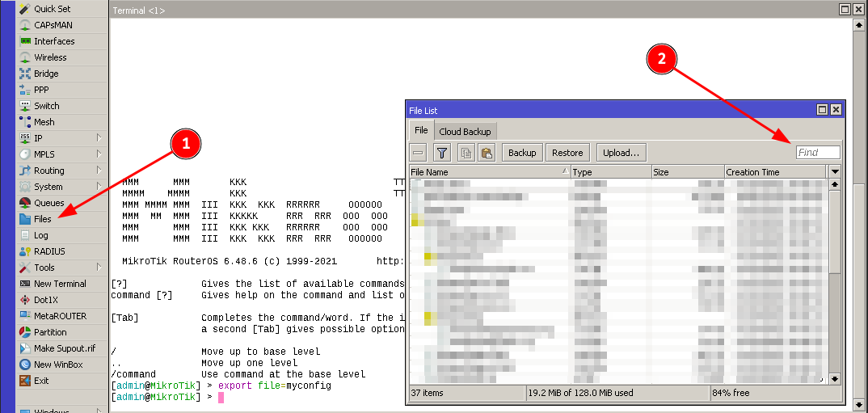868x413 pixels.
Task: Click the New Terminal icon
Action: point(24,284)
